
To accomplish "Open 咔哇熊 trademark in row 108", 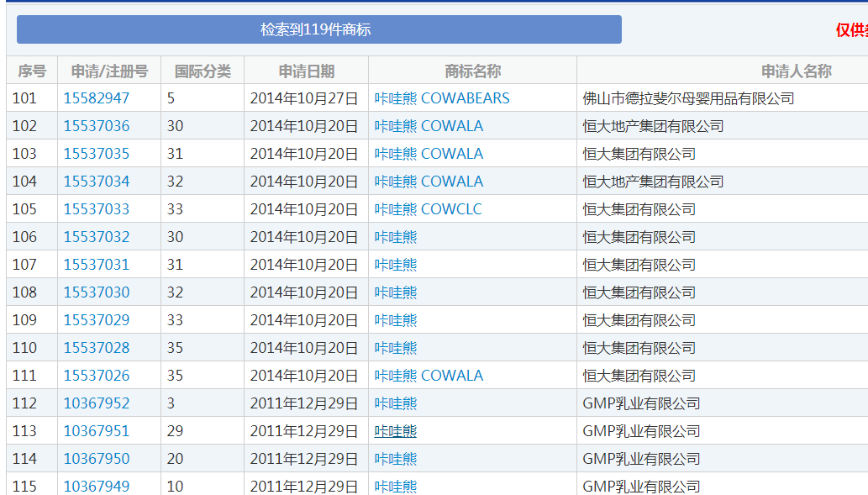I will (x=395, y=292).
